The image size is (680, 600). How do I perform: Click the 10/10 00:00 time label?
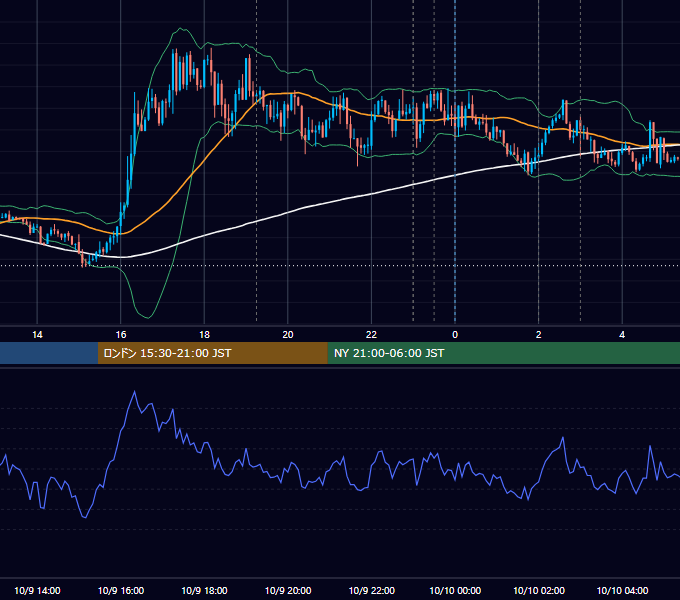tap(455, 590)
